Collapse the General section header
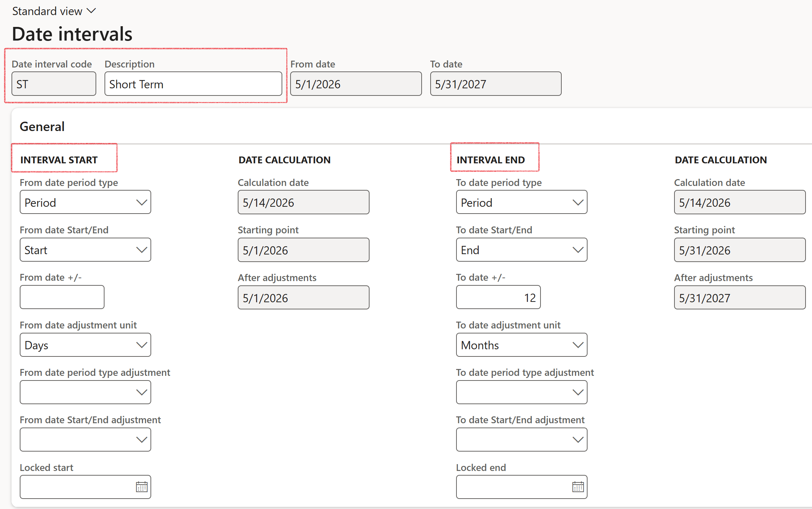 tap(42, 126)
